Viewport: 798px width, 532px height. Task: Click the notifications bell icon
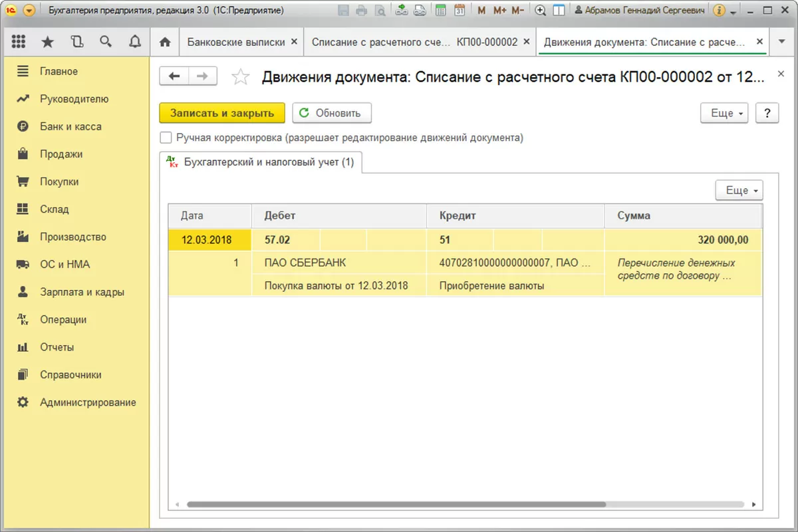(x=135, y=42)
